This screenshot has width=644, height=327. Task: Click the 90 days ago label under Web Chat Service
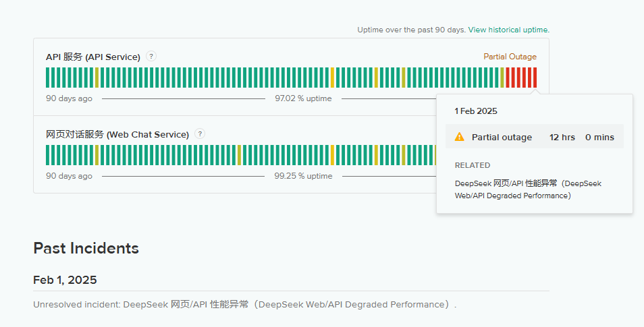69,176
